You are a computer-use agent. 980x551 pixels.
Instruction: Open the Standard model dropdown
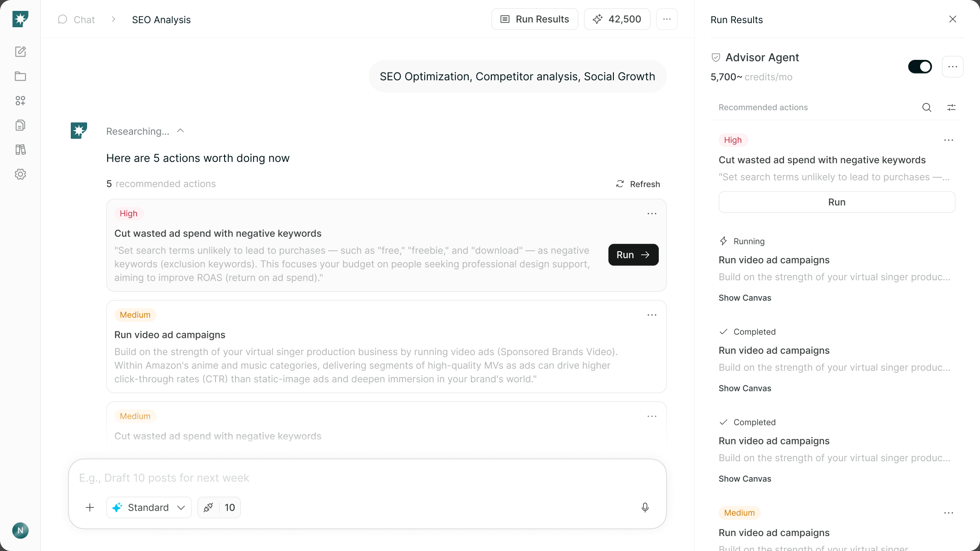click(x=149, y=507)
